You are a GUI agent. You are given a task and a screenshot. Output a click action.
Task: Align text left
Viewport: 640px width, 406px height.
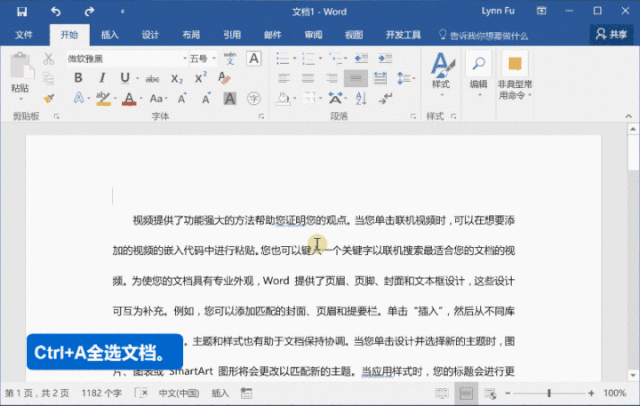click(284, 78)
